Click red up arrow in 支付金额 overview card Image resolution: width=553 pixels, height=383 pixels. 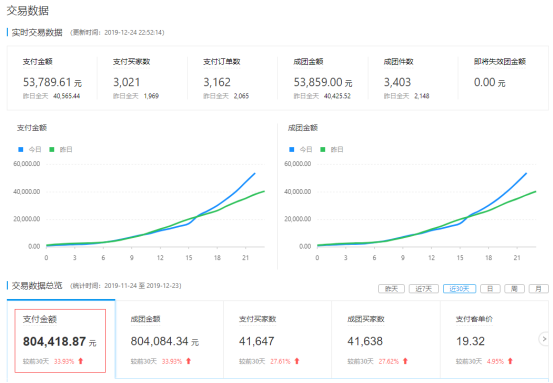(x=81, y=361)
